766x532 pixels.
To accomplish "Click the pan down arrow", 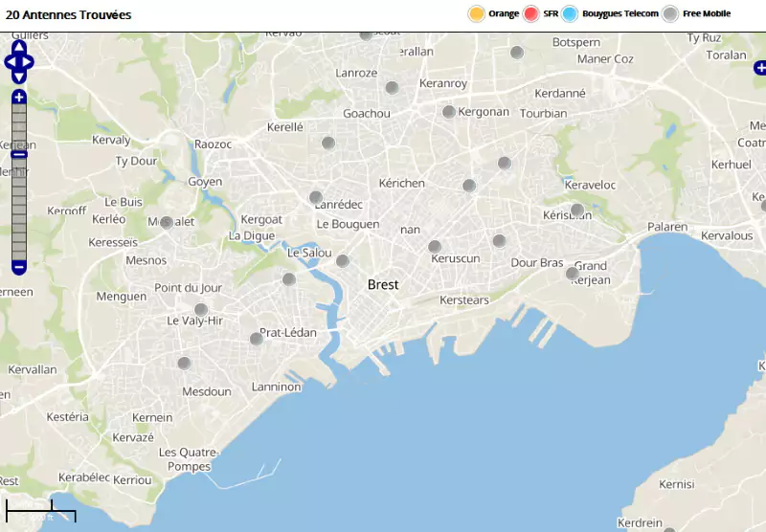I will point(19,78).
